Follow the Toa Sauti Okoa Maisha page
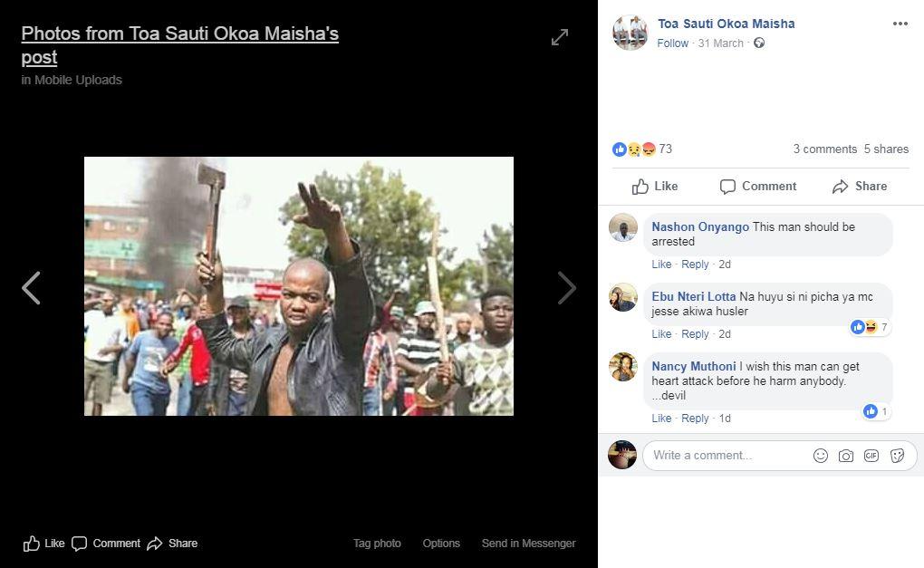The image size is (924, 568). pos(672,43)
